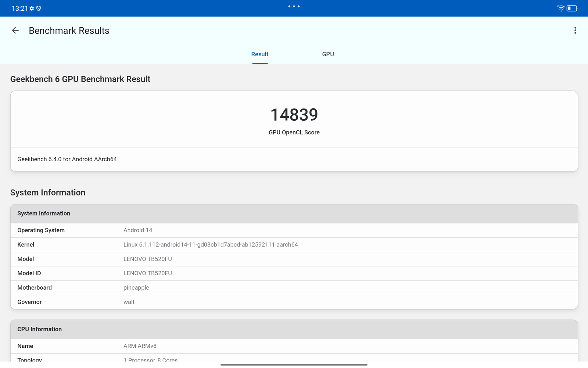
Task: Tap the Model ID row
Action: [x=294, y=273]
